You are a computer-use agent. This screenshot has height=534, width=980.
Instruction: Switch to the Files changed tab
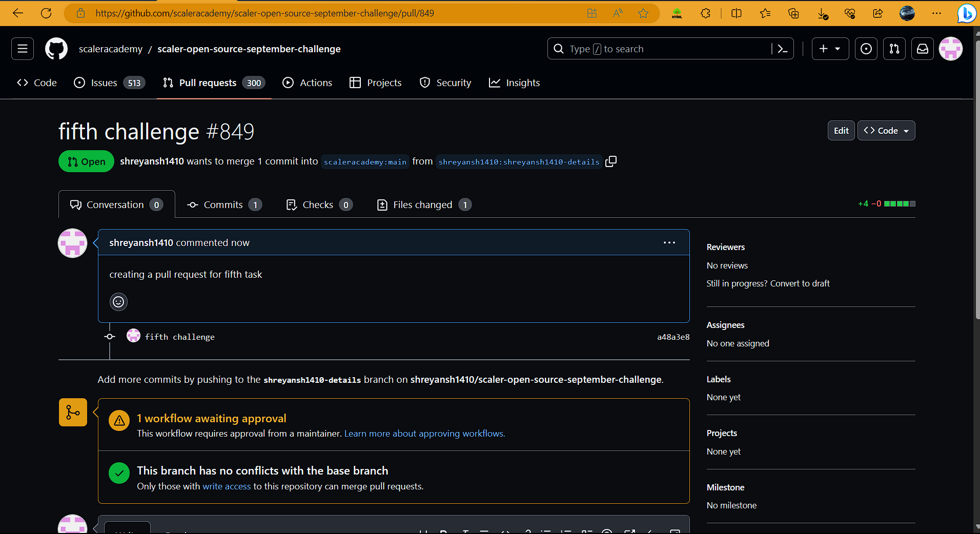pyautogui.click(x=422, y=204)
